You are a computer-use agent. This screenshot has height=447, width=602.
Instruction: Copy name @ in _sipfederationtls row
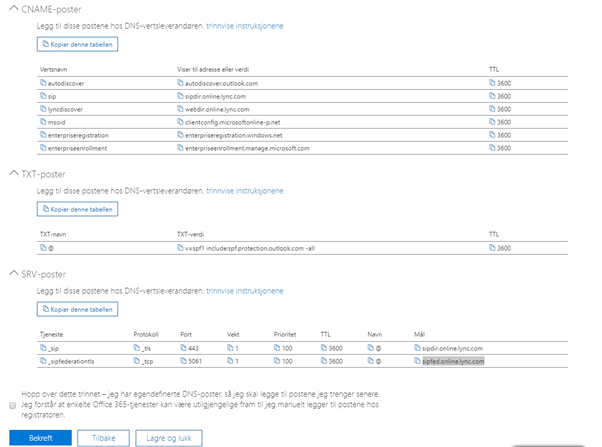pos(370,361)
